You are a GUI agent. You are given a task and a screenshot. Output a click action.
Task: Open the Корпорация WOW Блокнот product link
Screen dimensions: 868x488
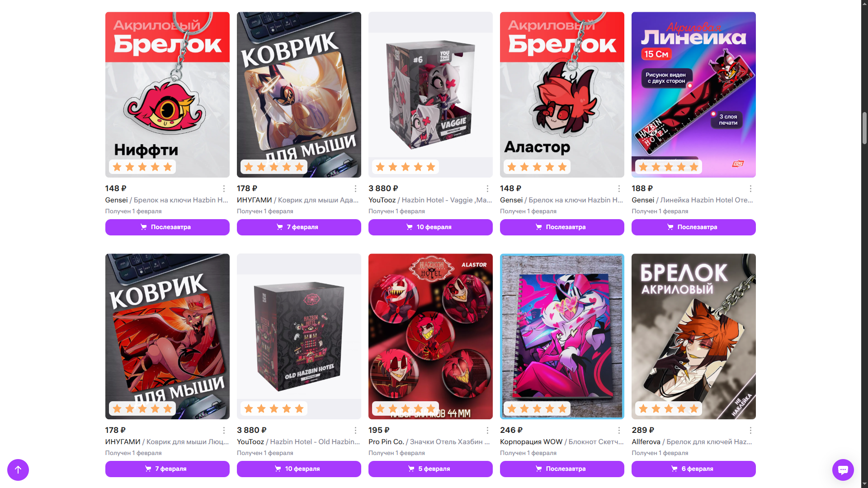562,442
